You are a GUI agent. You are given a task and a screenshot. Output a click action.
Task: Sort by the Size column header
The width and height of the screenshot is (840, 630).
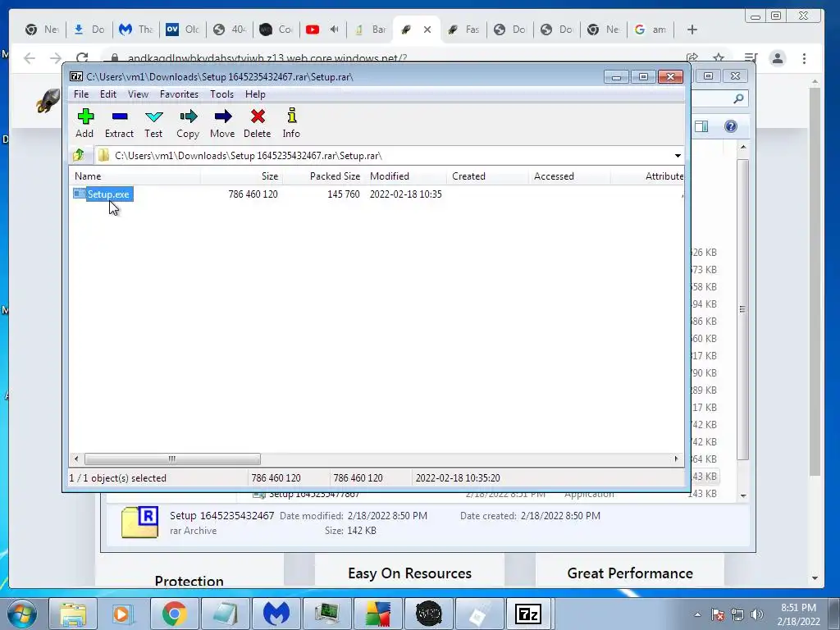point(242,176)
